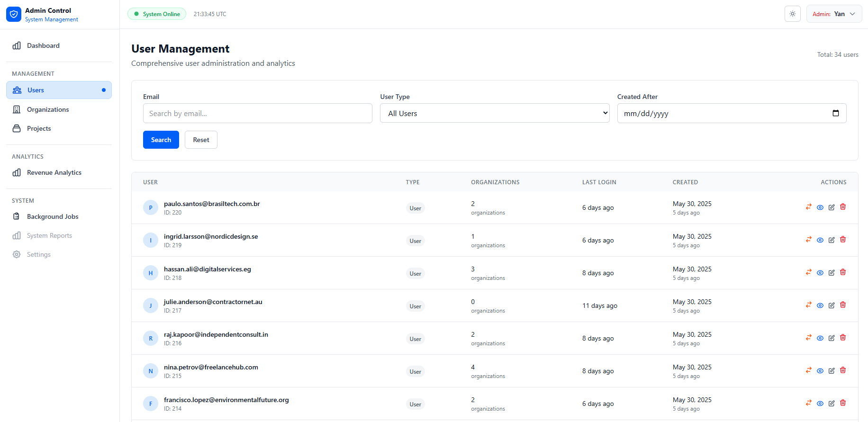Toggle the light/dark theme button
Screen dimensions: 868x422
coord(793,14)
